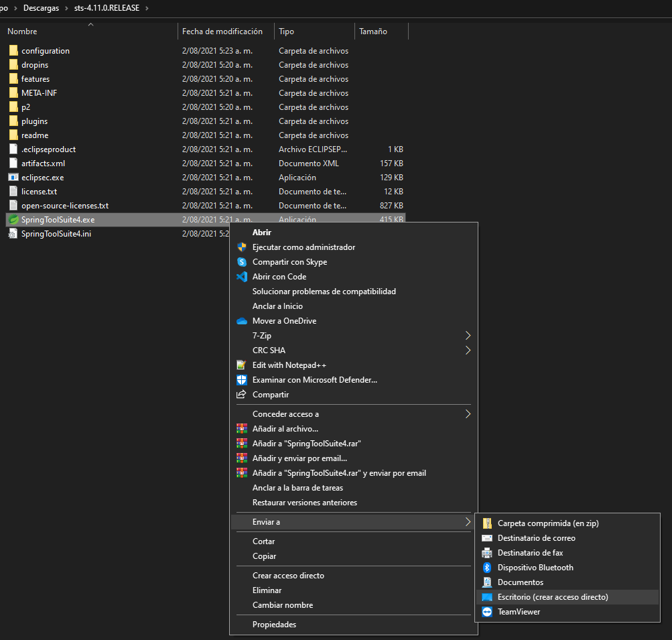The width and height of the screenshot is (672, 640).
Task: Click the features folder icon
Action: pyautogui.click(x=13, y=79)
